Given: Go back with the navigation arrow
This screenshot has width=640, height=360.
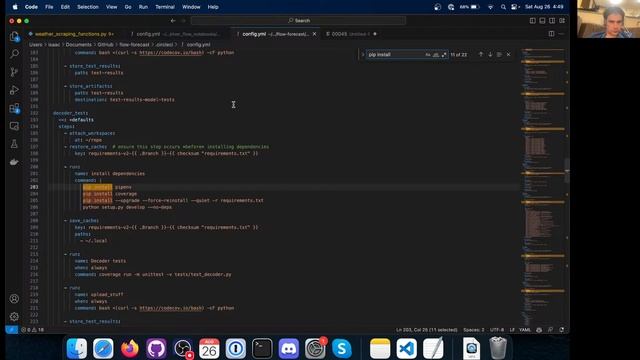Looking at the screenshot, I should click(x=173, y=20).
